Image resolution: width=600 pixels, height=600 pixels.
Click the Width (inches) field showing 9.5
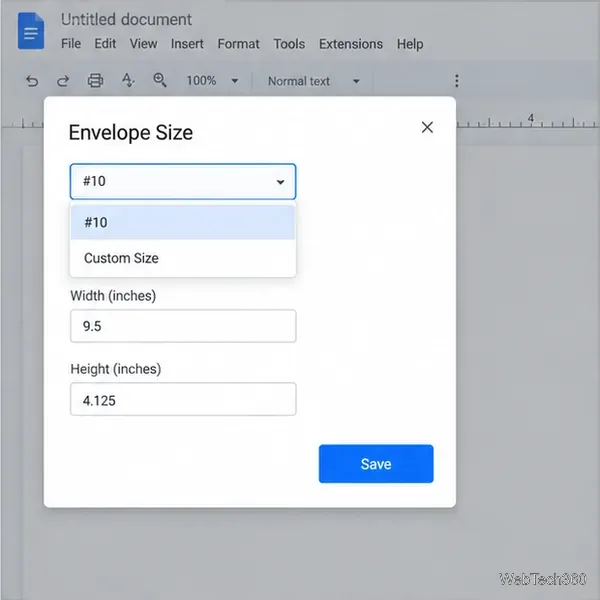[x=183, y=326]
